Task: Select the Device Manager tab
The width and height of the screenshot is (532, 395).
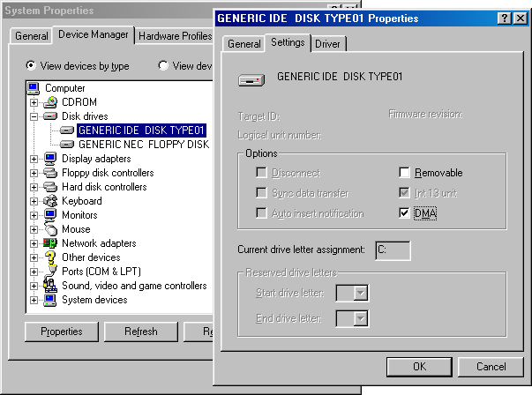Action: tap(94, 34)
